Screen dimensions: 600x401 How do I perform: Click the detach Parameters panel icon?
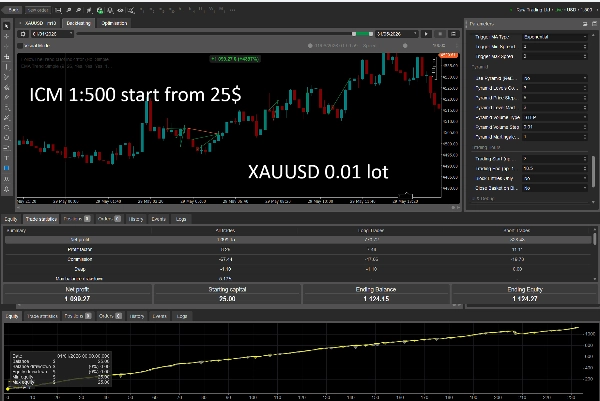pos(585,24)
